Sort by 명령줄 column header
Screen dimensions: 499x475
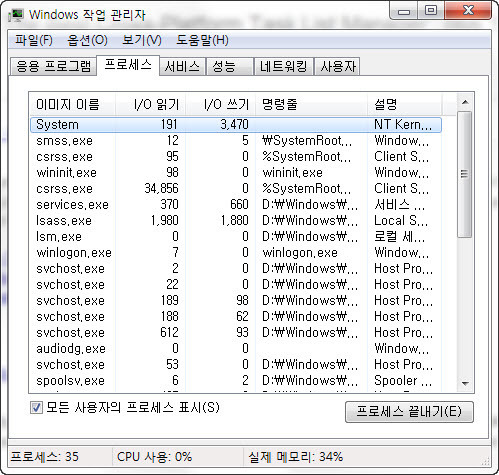(311, 105)
